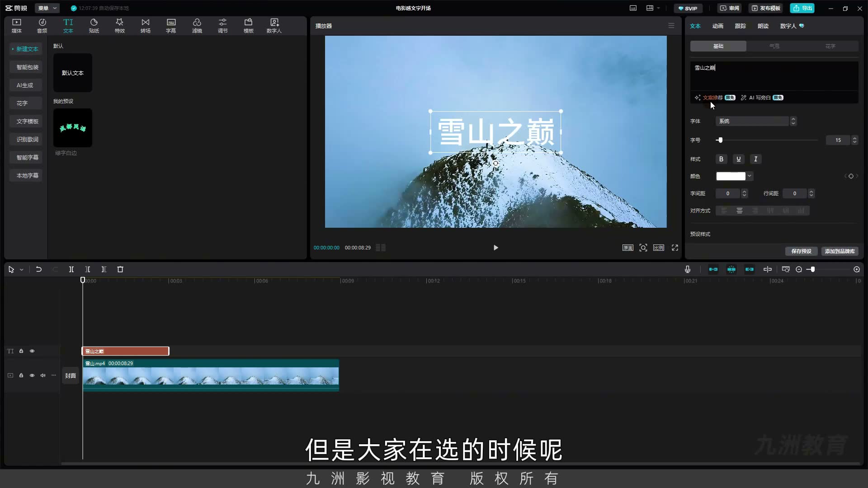Toggle video track lock
Screen dimensions: 868x488
click(21, 375)
